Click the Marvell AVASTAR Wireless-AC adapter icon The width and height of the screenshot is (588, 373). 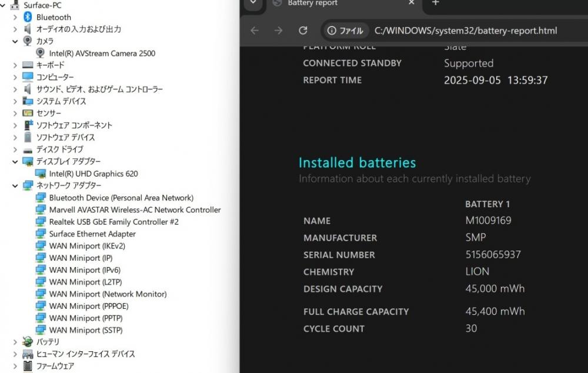click(41, 210)
